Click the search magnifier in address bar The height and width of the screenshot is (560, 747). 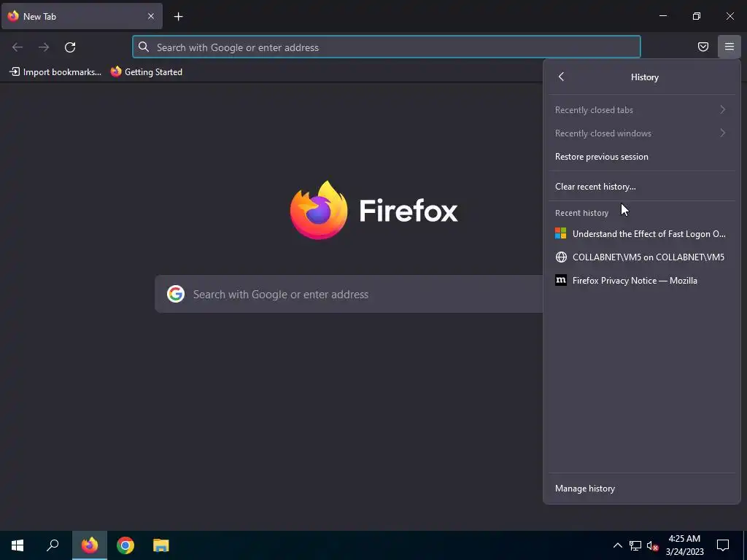pos(144,47)
